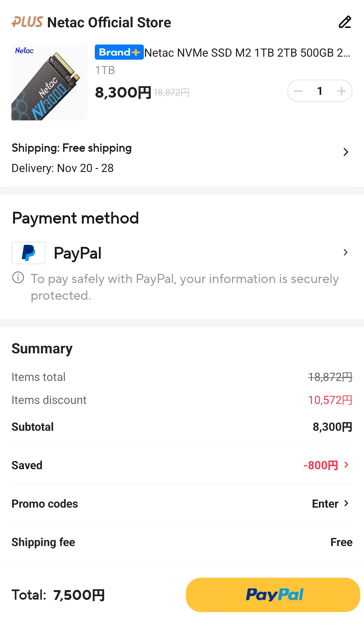Tap the info icon beside PayPal notice
The height and width of the screenshot is (627, 364).
pyautogui.click(x=18, y=278)
